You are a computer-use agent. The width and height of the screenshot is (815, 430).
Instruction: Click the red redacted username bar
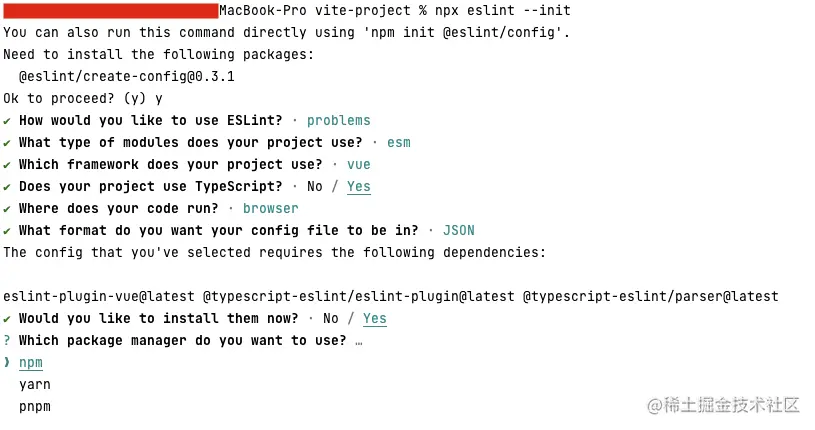[110, 11]
